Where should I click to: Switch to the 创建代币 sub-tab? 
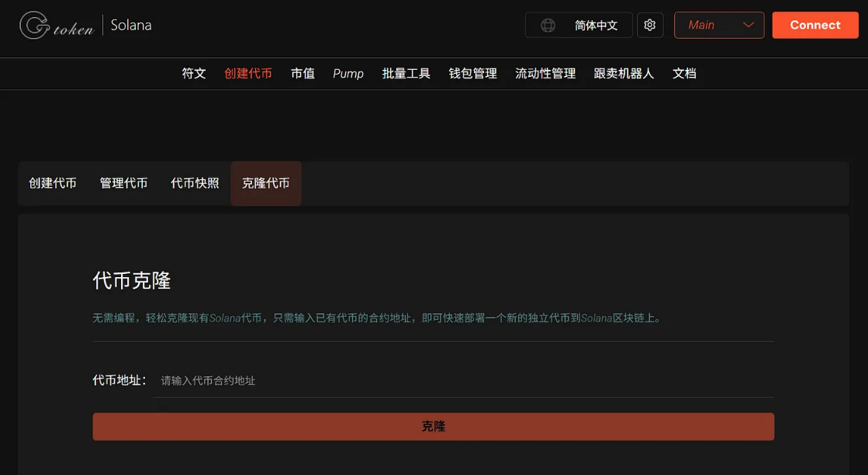53,183
